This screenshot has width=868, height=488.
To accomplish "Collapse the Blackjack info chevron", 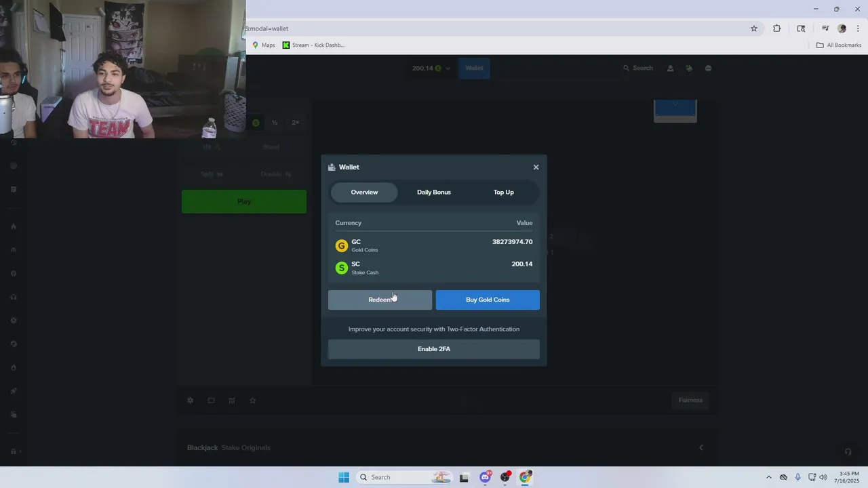I will [x=701, y=447].
